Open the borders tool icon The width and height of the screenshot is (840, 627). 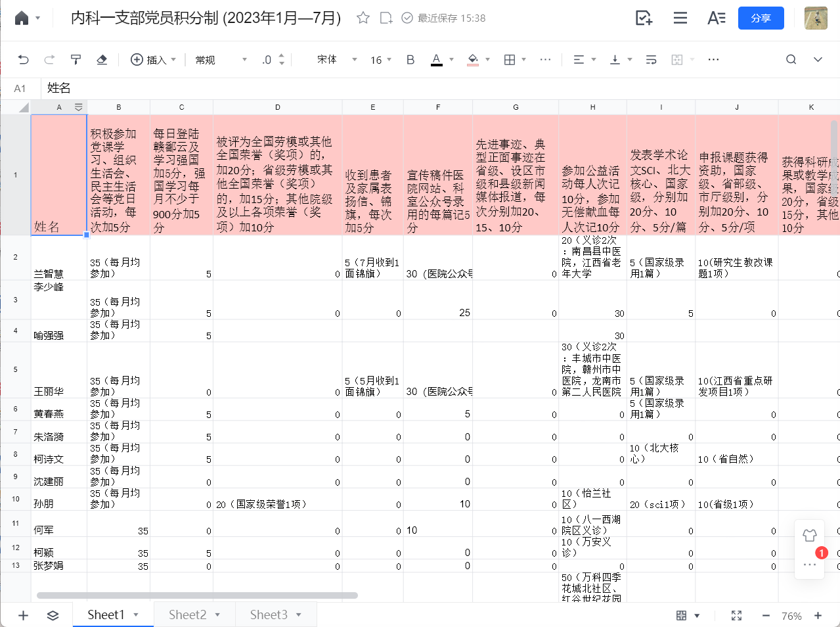[x=510, y=60]
